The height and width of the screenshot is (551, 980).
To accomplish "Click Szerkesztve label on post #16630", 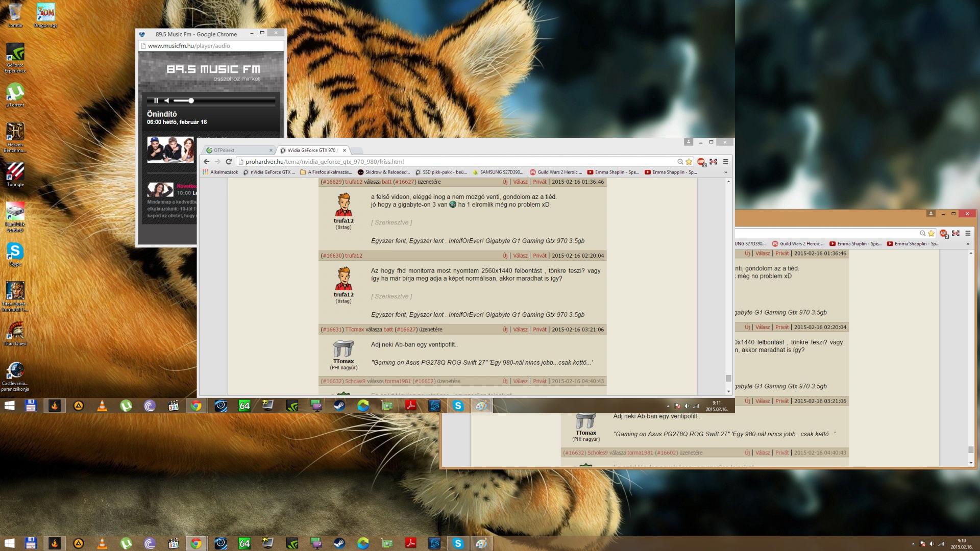I will (391, 296).
